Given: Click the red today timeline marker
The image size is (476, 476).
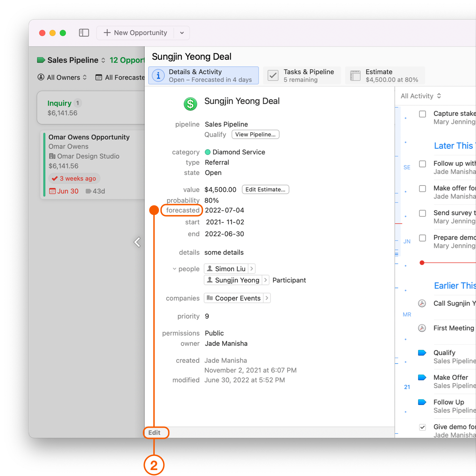Looking at the screenshot, I should [422, 262].
